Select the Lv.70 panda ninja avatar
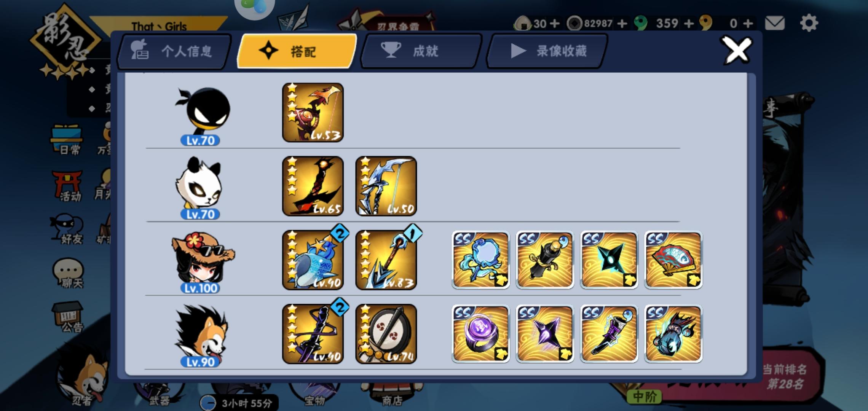This screenshot has height=411, width=868. tap(199, 188)
